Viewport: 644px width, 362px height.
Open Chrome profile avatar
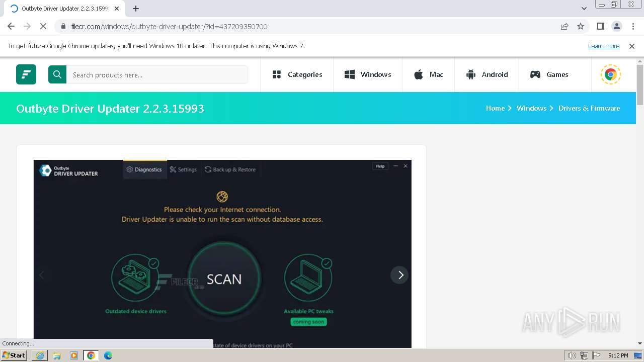pyautogui.click(x=616, y=26)
